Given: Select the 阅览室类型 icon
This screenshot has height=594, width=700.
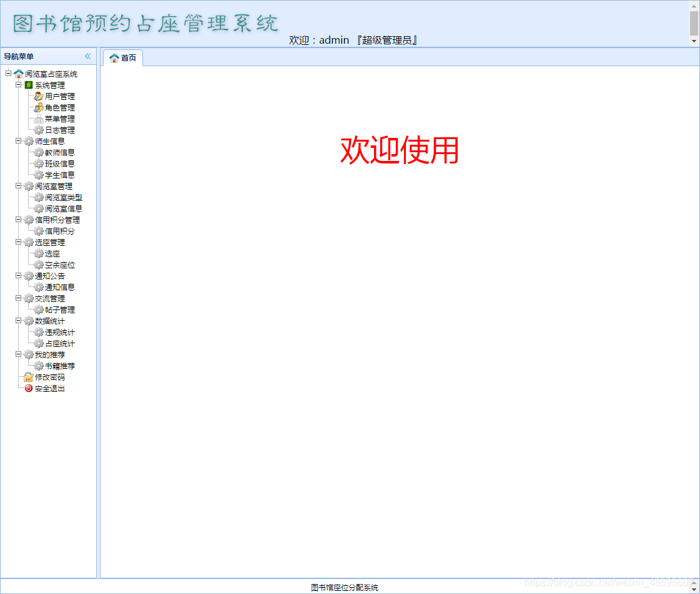Looking at the screenshot, I should (39, 197).
